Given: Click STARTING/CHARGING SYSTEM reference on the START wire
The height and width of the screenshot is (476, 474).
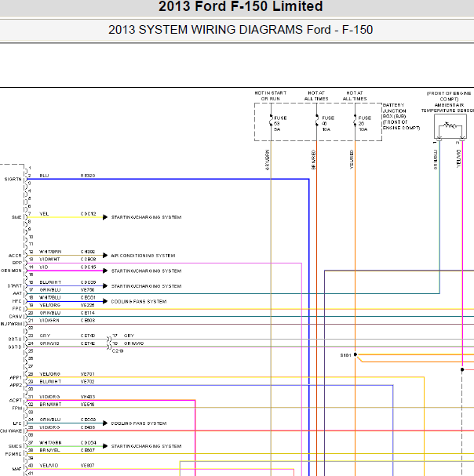Looking at the screenshot, I should pyautogui.click(x=146, y=286).
